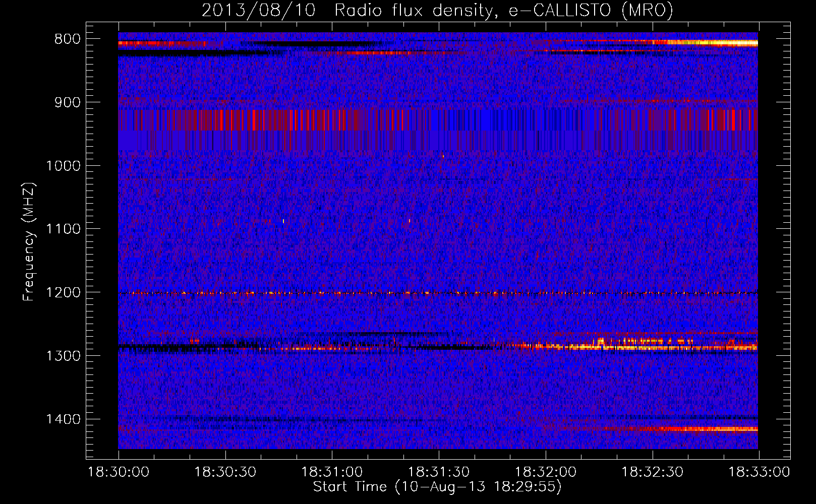Click the 18:31:00 time tick label
816x504 pixels.
pos(332,472)
